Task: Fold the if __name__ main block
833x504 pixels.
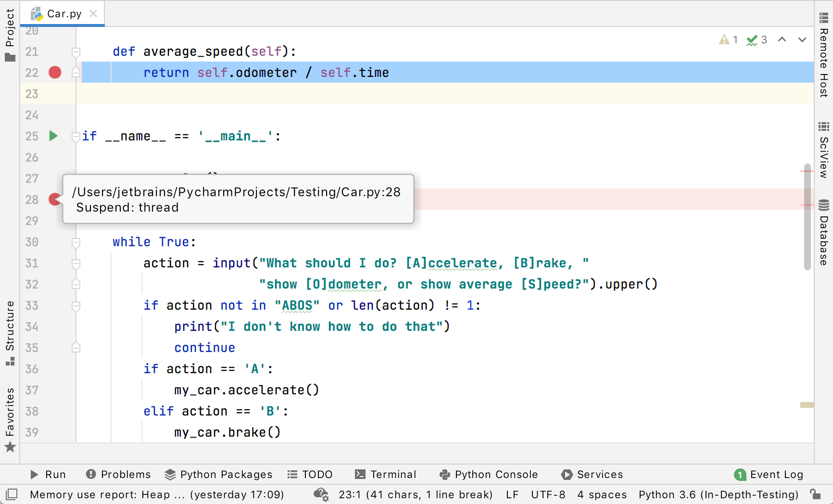Action: [x=76, y=137]
